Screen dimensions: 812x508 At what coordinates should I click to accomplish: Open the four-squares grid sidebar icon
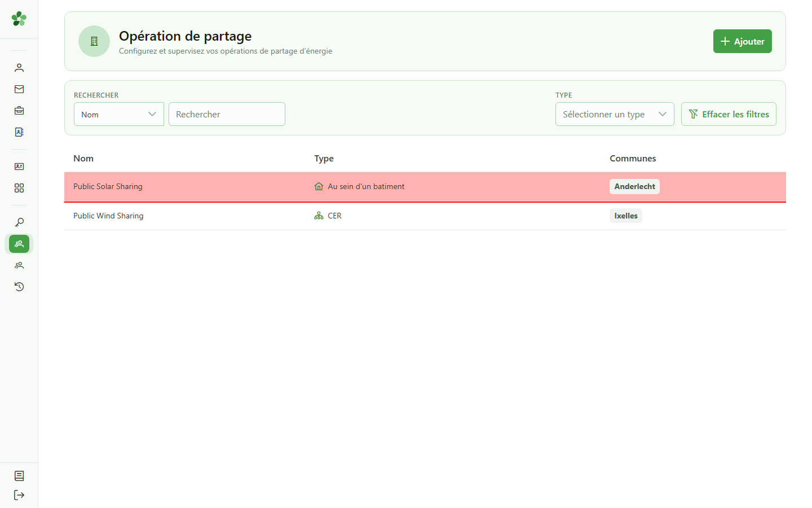19,188
